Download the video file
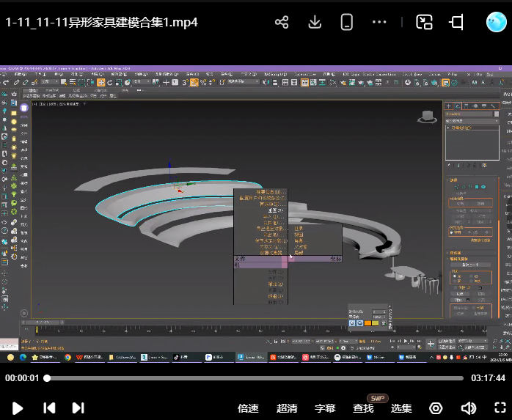Screen dimensions: 512x420 click(315, 22)
